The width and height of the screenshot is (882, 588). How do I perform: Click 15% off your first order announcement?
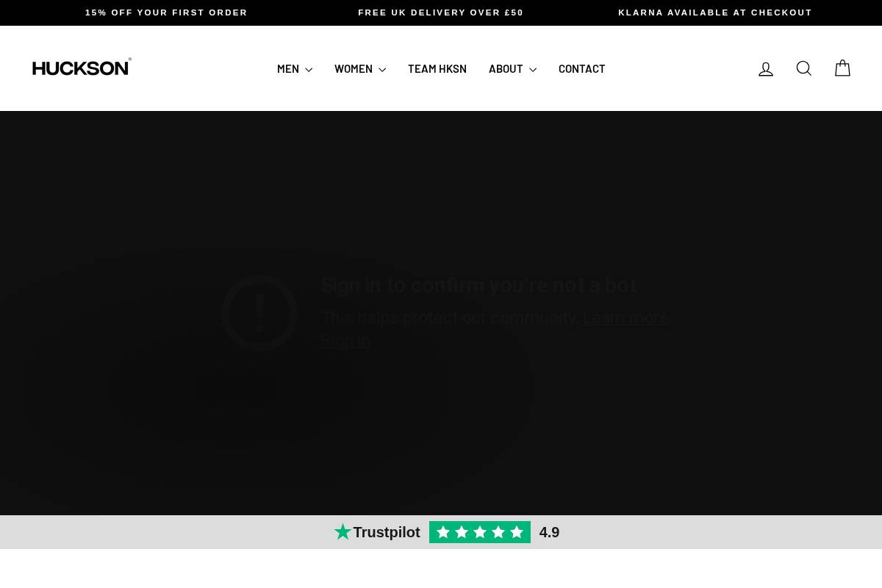click(166, 12)
